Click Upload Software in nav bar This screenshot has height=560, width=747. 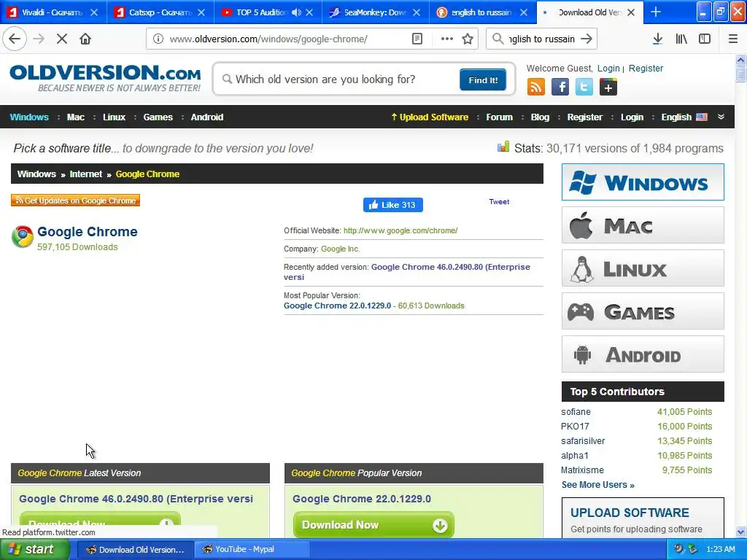point(430,117)
